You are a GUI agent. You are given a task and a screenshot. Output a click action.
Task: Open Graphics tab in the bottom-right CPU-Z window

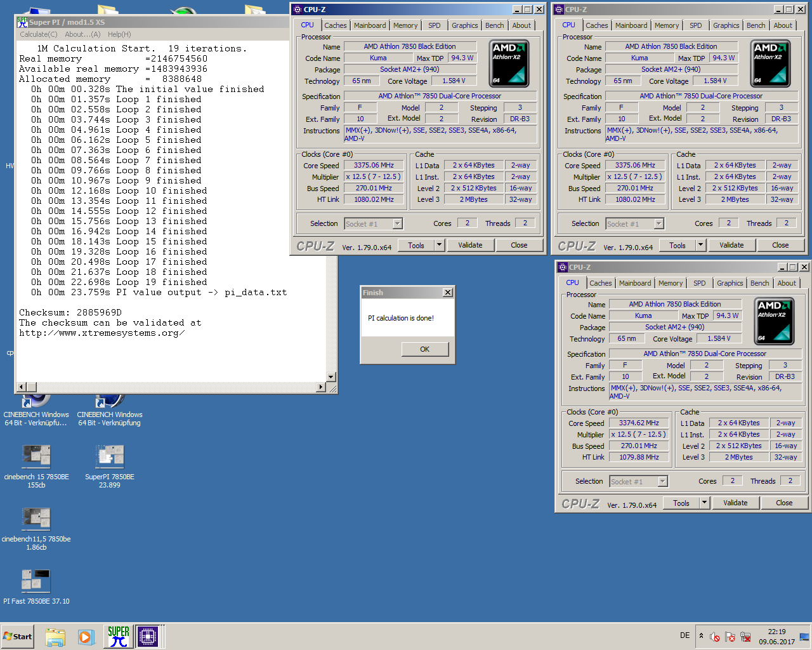coord(730,283)
